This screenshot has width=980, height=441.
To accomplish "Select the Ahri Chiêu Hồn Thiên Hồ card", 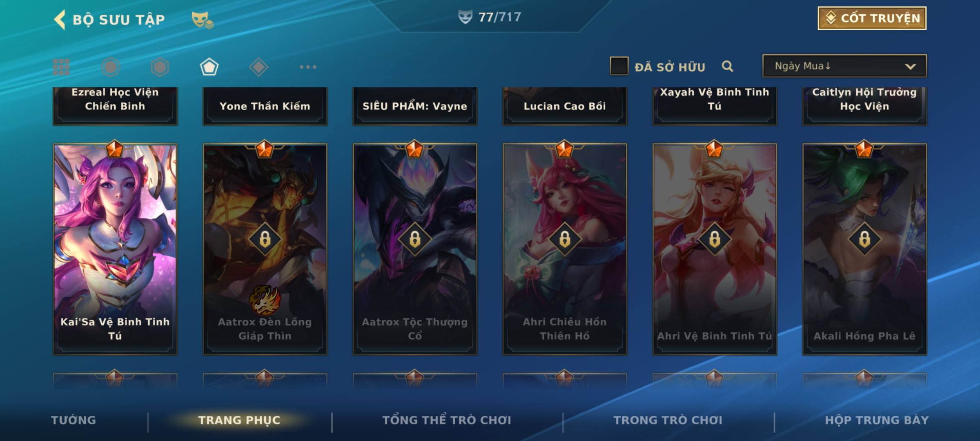I will click(x=565, y=249).
